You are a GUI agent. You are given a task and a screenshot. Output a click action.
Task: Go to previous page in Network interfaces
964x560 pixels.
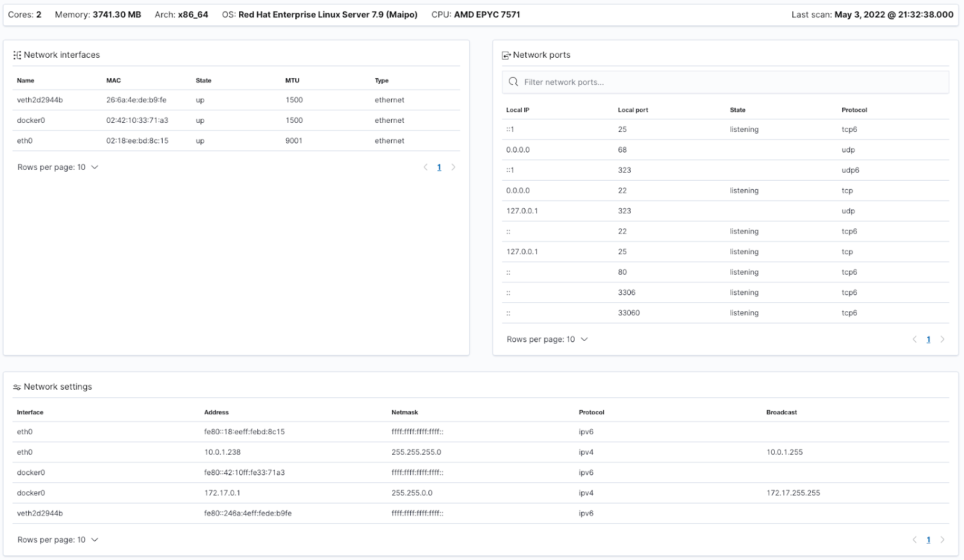(x=425, y=167)
